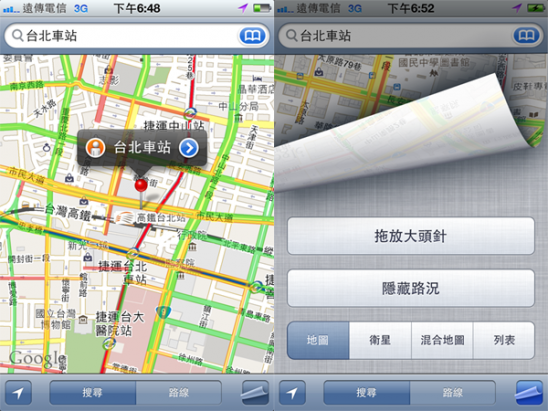Viewport: 548px width, 411px height.
Task: Open street view from 台北車站 callout
Action: coord(95,148)
